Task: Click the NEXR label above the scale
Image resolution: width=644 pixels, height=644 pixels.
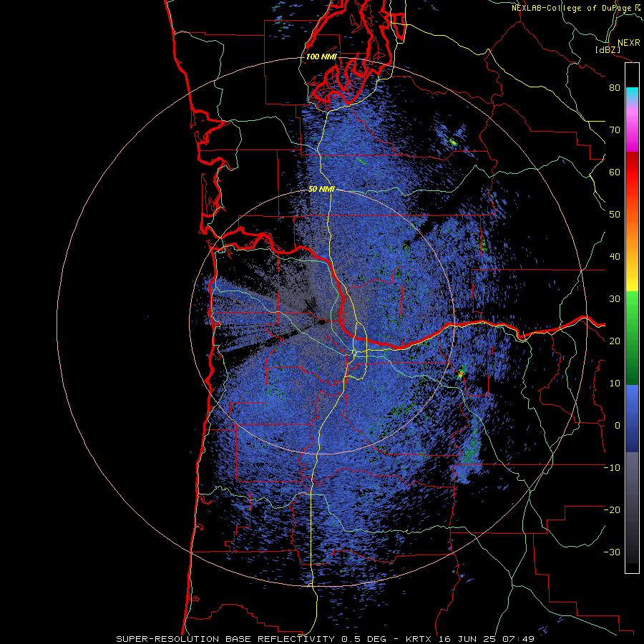Action: (x=628, y=43)
